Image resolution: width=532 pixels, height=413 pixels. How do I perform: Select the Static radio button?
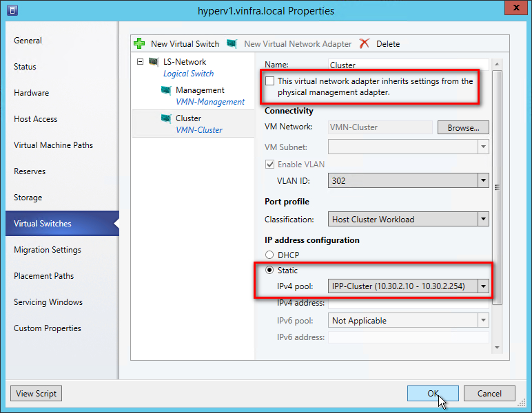269,271
